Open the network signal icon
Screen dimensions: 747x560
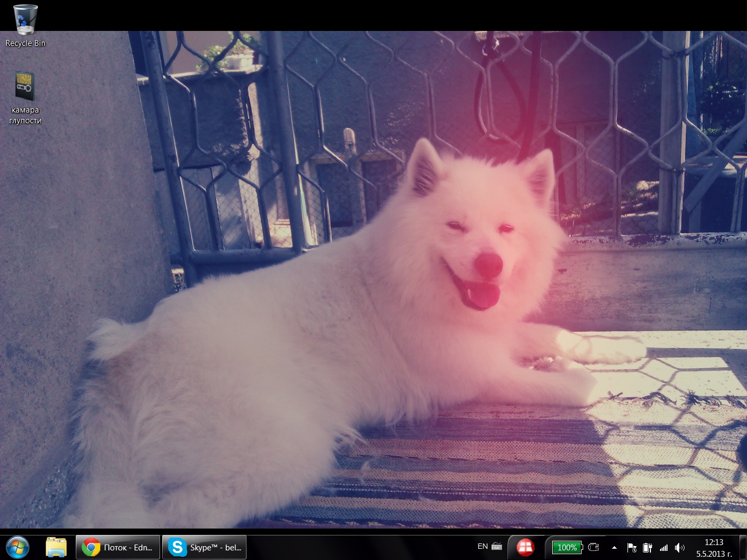point(664,548)
